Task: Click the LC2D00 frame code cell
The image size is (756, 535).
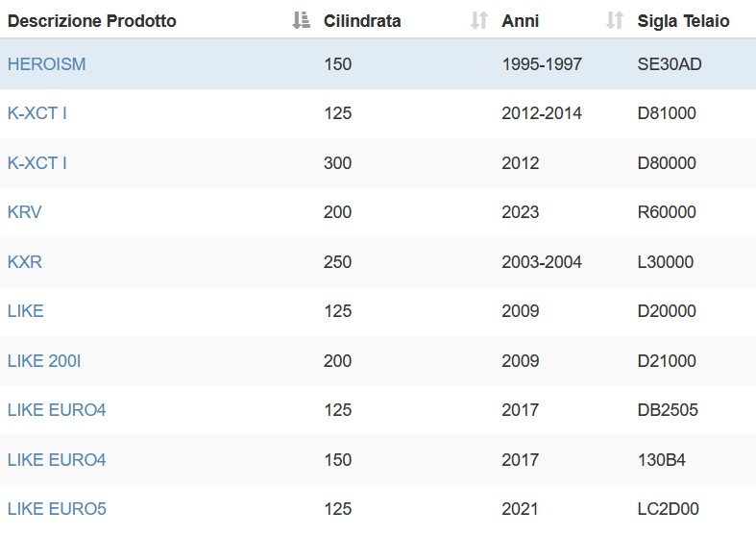Action: [x=668, y=509]
